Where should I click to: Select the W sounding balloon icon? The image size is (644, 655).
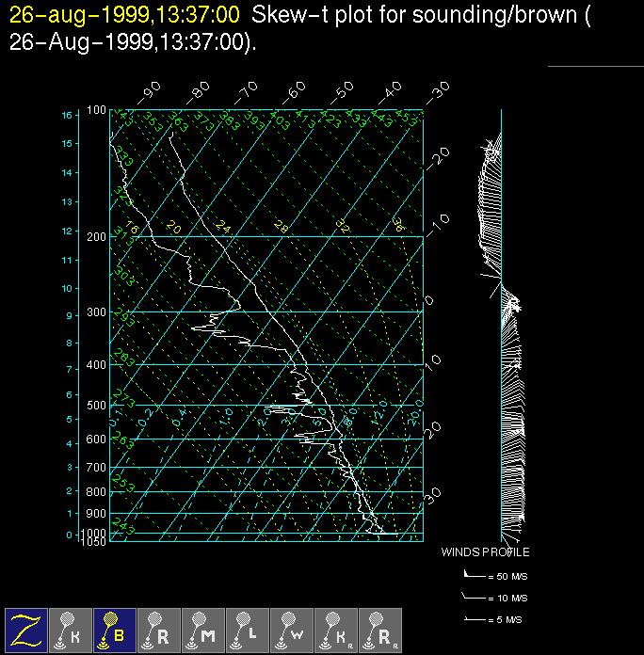pos(292,630)
